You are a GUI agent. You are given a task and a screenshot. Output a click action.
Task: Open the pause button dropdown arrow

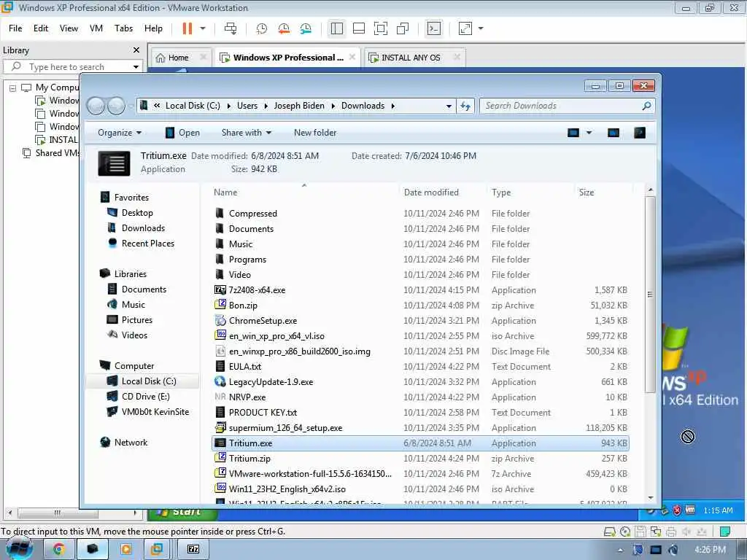[203, 28]
